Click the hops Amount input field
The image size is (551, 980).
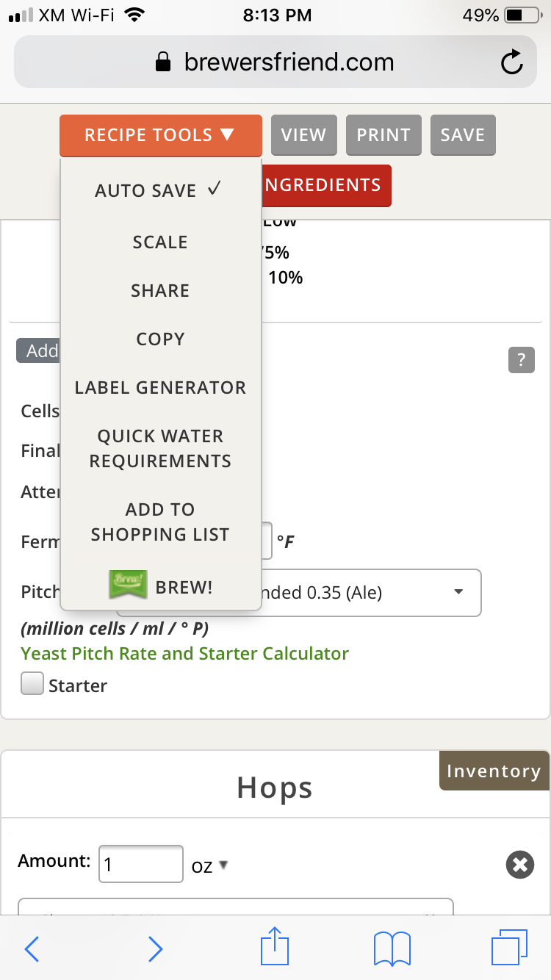(x=140, y=864)
